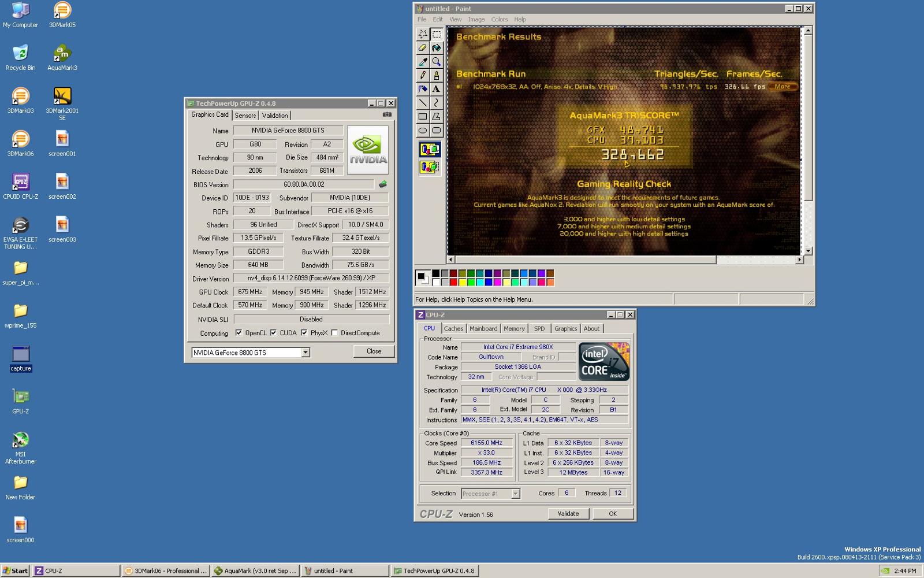924x578 pixels.
Task: Click the GPU Clock value 675 MHz
Action: (250, 292)
